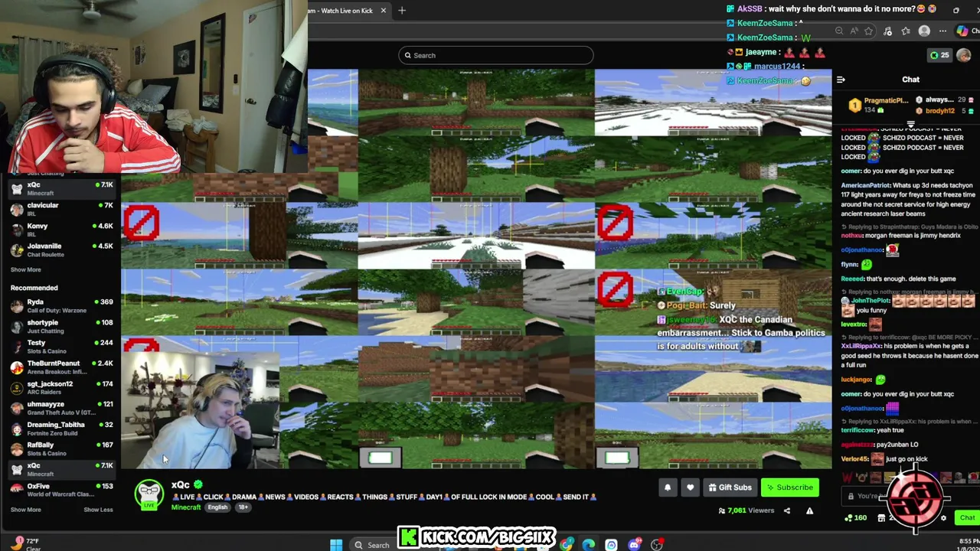Click the share stream icon

[x=787, y=510]
